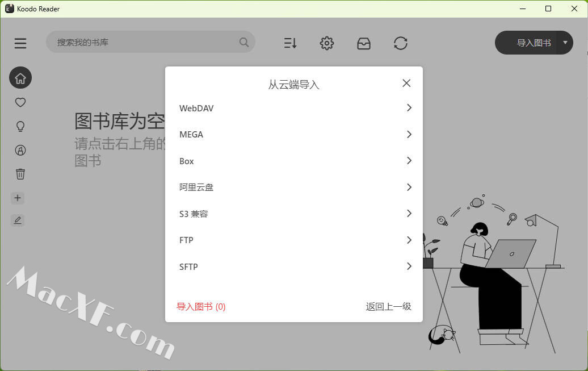Go to Home sidebar icon

[20, 78]
